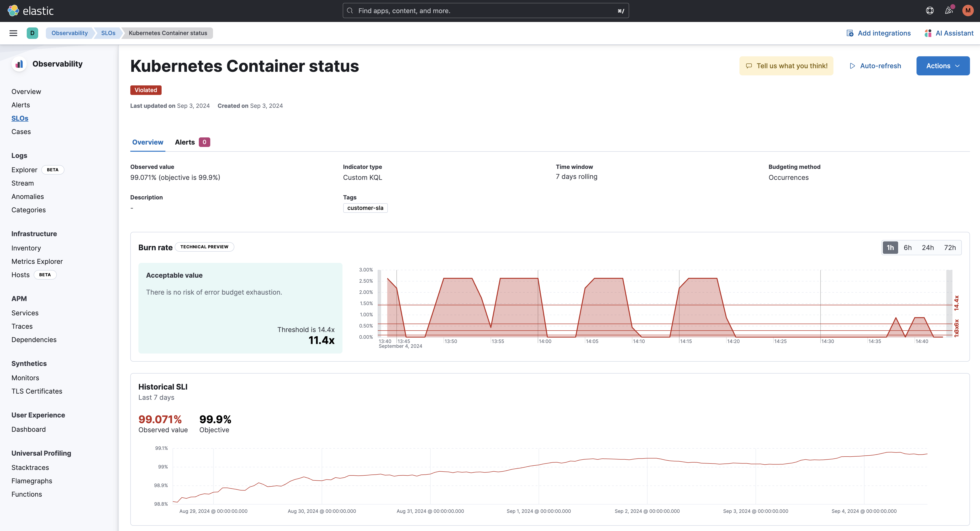
Task: Open the news feed party-horn icon
Action: point(948,10)
